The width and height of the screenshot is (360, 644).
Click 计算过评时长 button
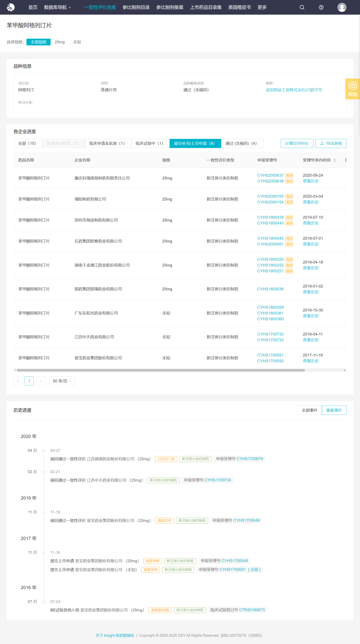click(x=297, y=144)
